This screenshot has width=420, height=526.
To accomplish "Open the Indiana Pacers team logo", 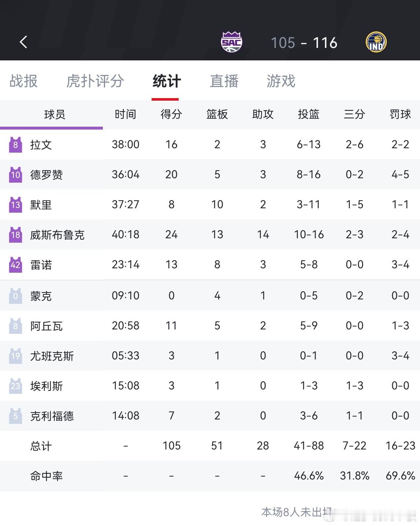I will point(376,42).
